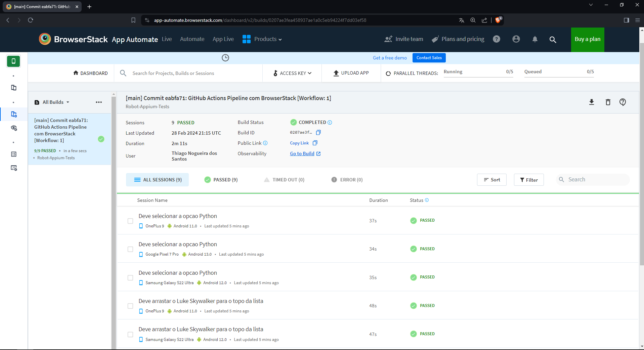Open the help question mark in header
This screenshot has width=644, height=350.
pos(497,39)
